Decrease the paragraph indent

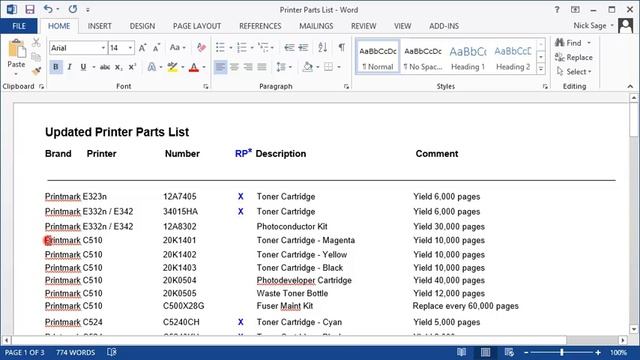pyautogui.click(x=289, y=48)
